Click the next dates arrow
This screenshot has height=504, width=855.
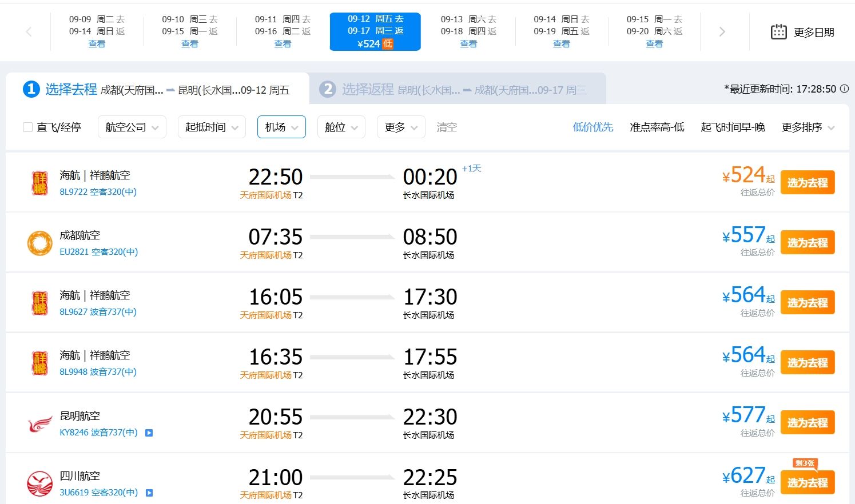(x=722, y=32)
